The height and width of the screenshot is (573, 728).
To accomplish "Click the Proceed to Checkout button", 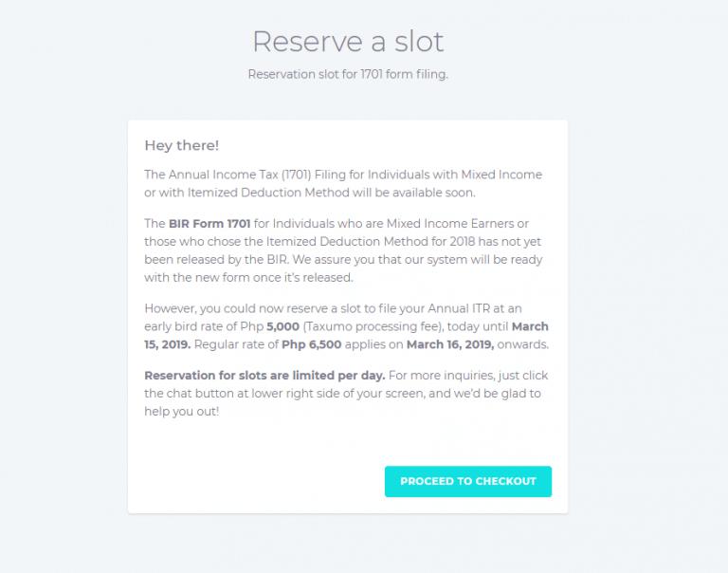I will (468, 481).
